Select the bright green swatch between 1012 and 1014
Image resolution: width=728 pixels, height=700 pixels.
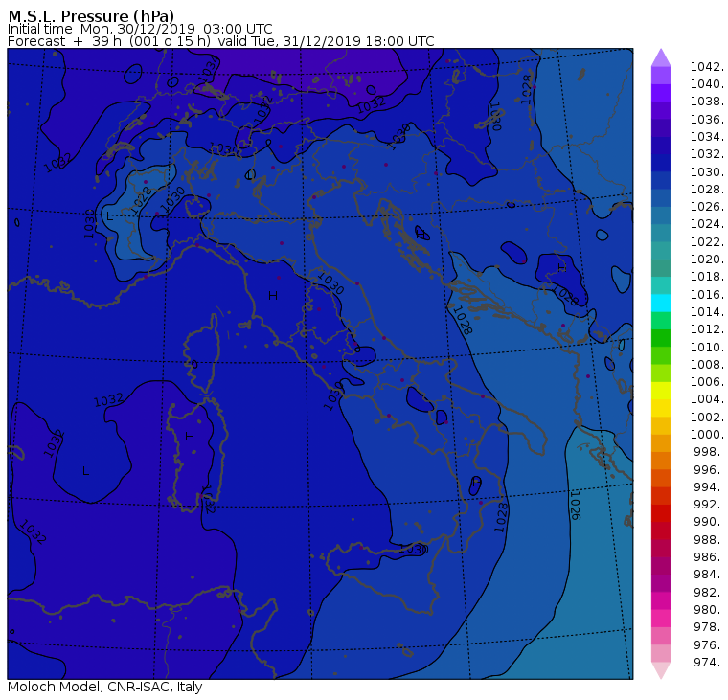(x=661, y=321)
